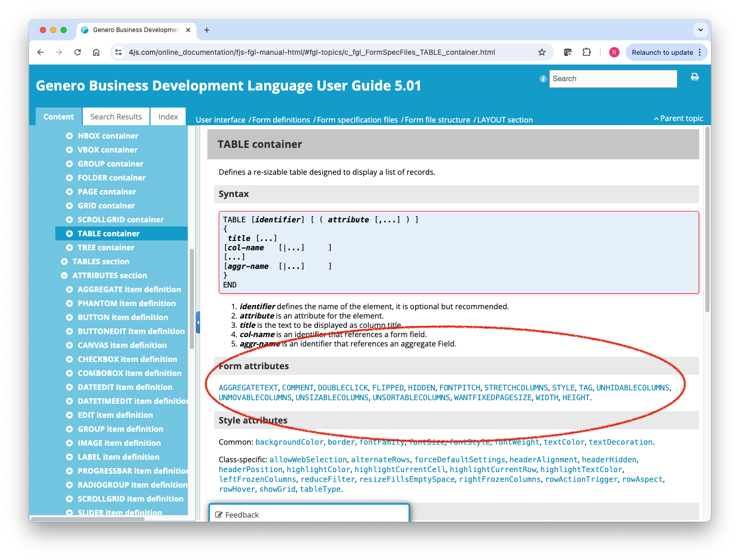
Task: Open Form specification files breadcrumb link
Action: [x=357, y=120]
